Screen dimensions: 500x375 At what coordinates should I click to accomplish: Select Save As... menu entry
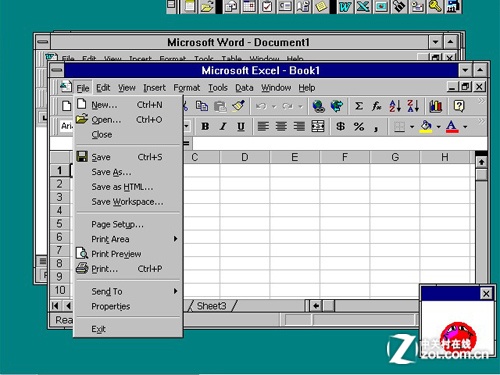128,172
